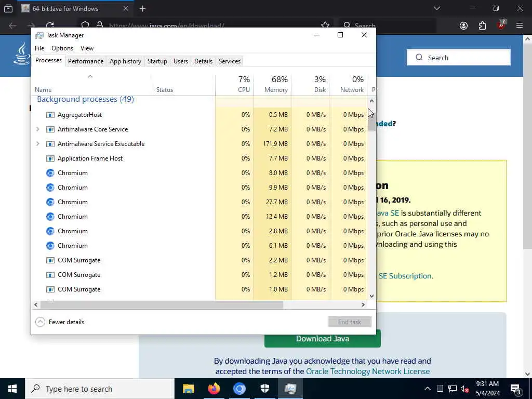Bookmark page with the star icon
Image resolution: width=532 pixels, height=399 pixels.
pyautogui.click(x=325, y=25)
